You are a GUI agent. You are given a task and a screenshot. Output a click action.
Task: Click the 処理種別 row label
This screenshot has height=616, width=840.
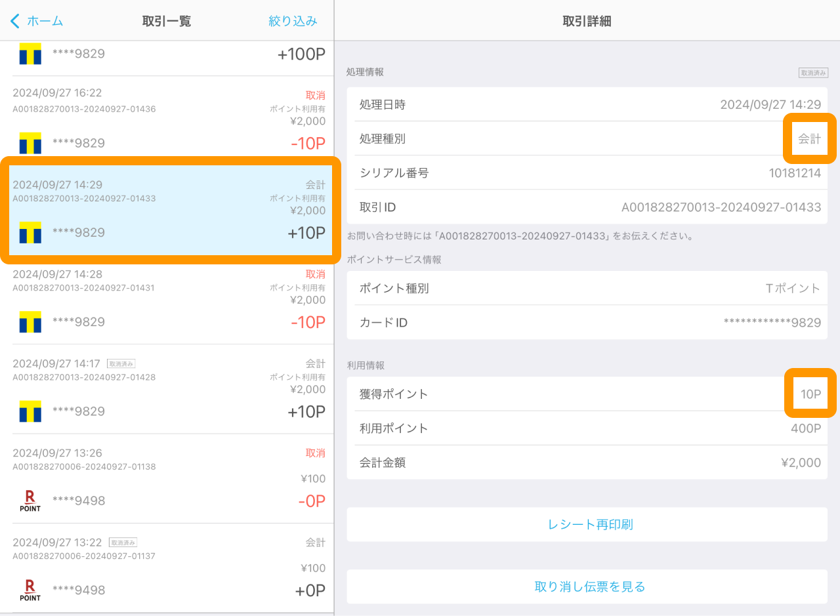click(383, 139)
